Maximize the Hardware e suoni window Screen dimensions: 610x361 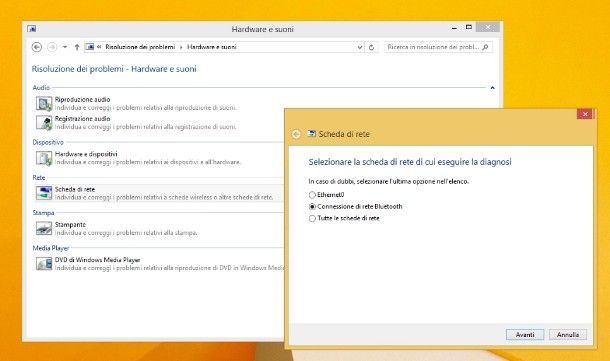click(x=469, y=27)
